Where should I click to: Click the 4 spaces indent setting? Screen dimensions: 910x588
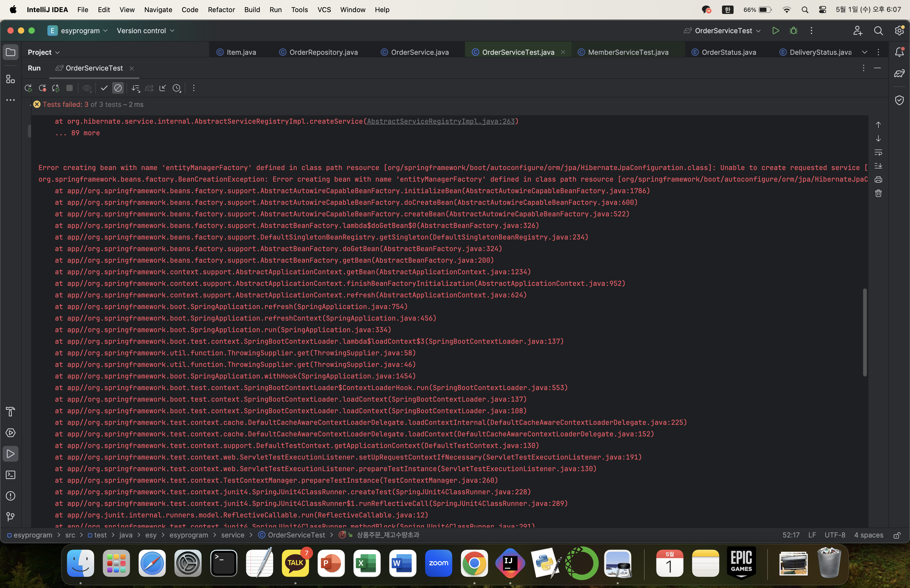[x=868, y=535]
